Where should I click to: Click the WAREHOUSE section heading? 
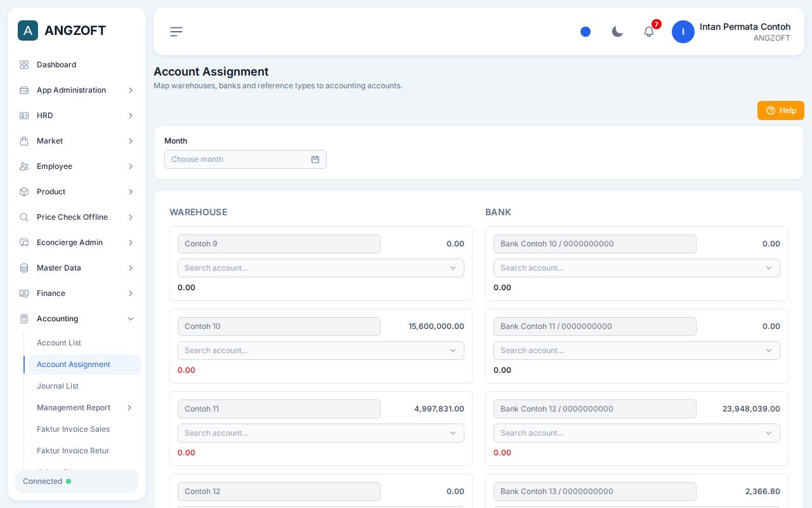click(198, 212)
